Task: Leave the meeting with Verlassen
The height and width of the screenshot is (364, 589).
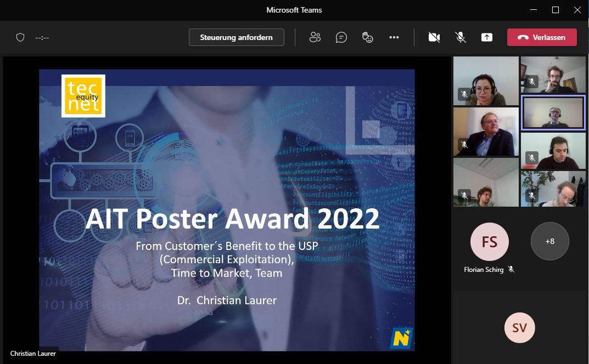Action: [542, 37]
